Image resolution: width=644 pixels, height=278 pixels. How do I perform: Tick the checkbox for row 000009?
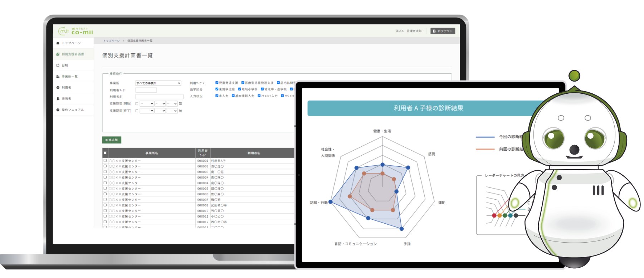coord(105,205)
